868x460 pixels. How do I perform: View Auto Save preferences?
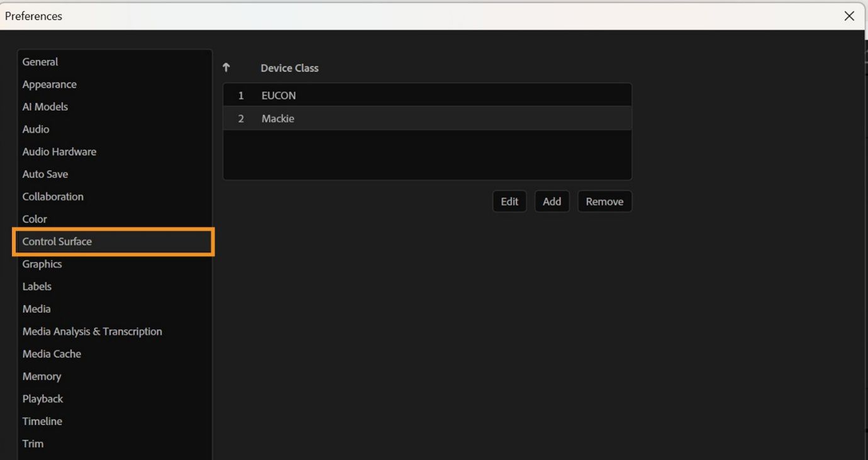tap(45, 174)
